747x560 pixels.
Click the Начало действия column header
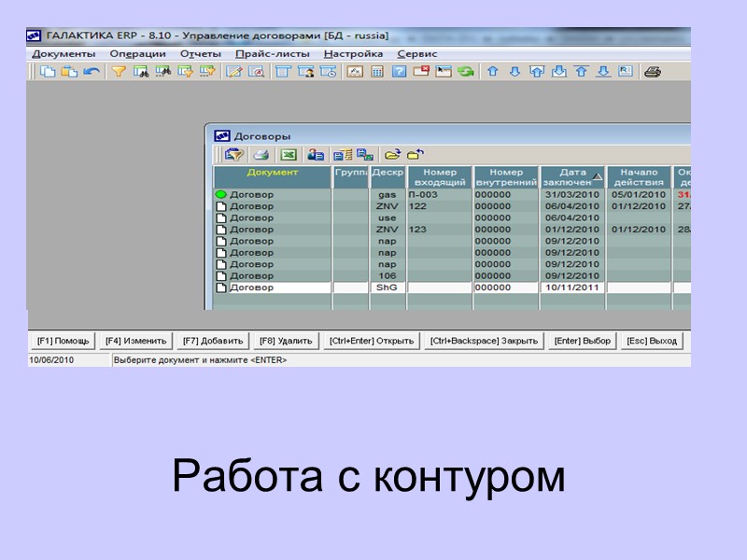click(639, 177)
